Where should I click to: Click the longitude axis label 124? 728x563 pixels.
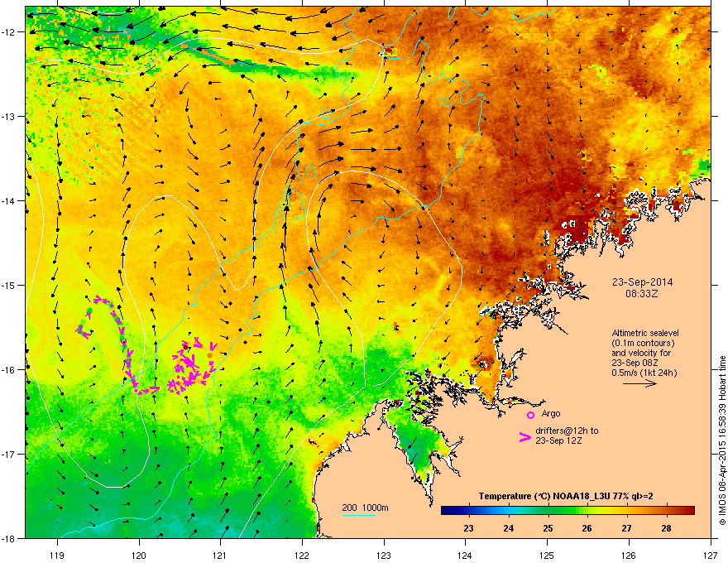[465, 555]
